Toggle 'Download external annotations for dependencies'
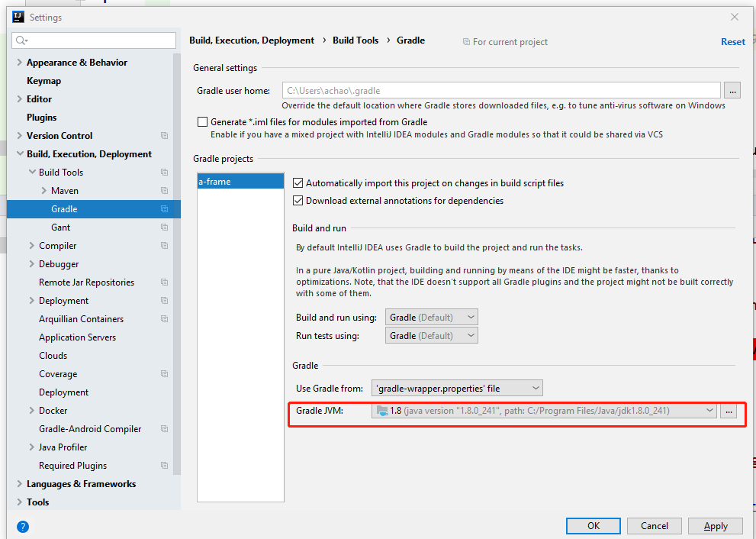 point(298,200)
